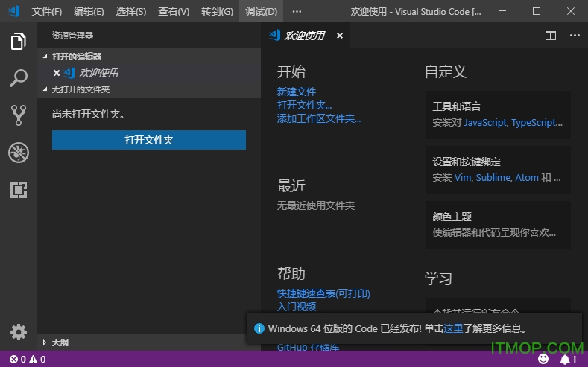This screenshot has width=588, height=367.
Task: Open the 转到(G) menu
Action: click(x=217, y=12)
